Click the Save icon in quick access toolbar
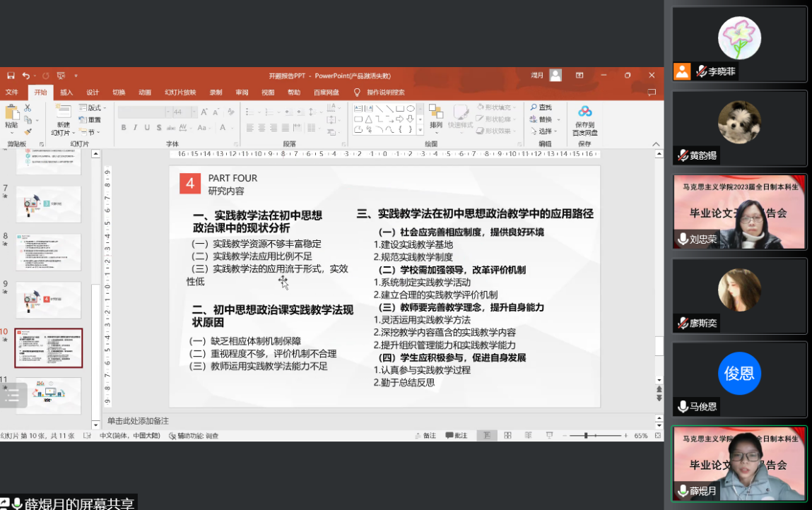The image size is (812, 510). click(x=11, y=76)
